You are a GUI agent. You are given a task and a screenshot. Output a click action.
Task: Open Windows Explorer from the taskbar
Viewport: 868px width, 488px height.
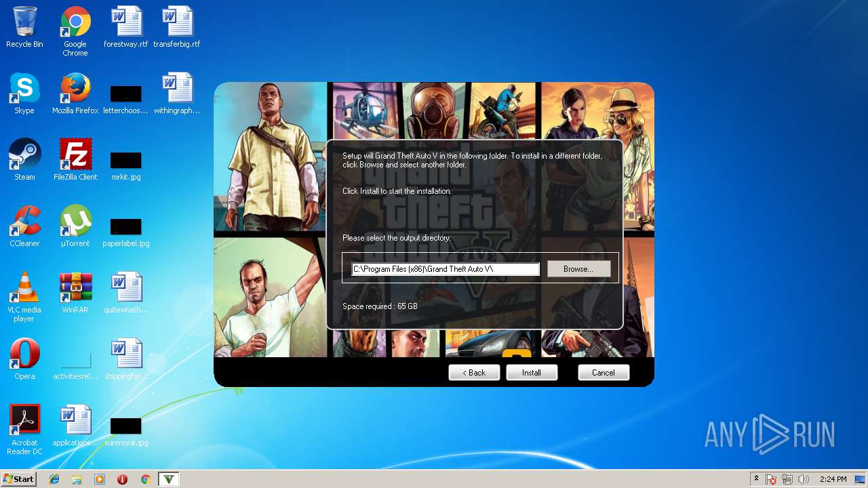click(77, 479)
